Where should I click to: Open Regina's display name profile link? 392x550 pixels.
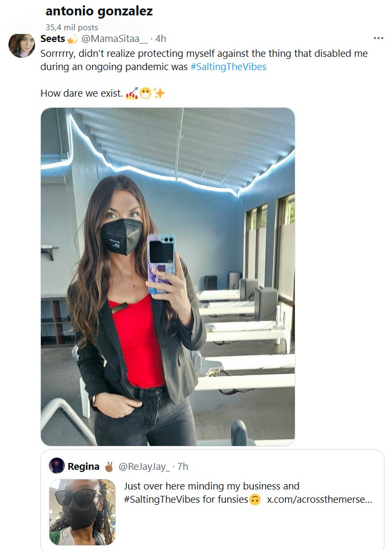coord(83,467)
